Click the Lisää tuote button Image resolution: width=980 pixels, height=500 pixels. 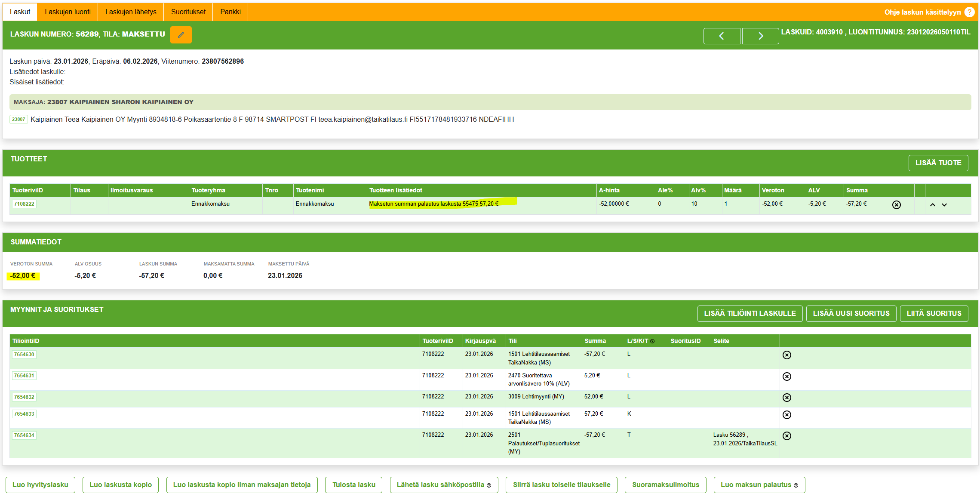pyautogui.click(x=938, y=163)
